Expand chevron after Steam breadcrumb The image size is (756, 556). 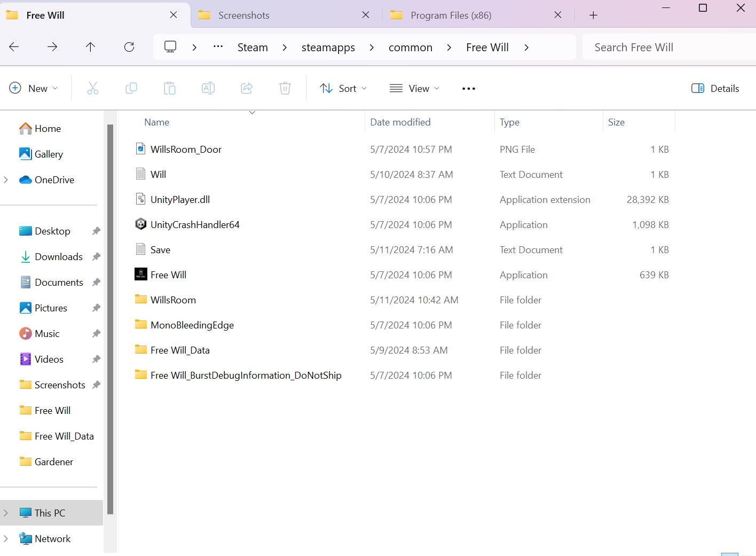pos(285,47)
